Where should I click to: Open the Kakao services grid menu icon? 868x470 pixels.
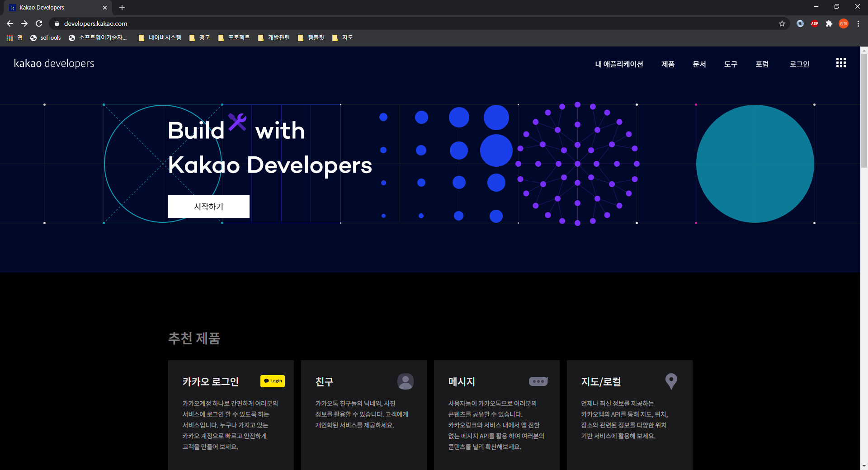pyautogui.click(x=841, y=63)
